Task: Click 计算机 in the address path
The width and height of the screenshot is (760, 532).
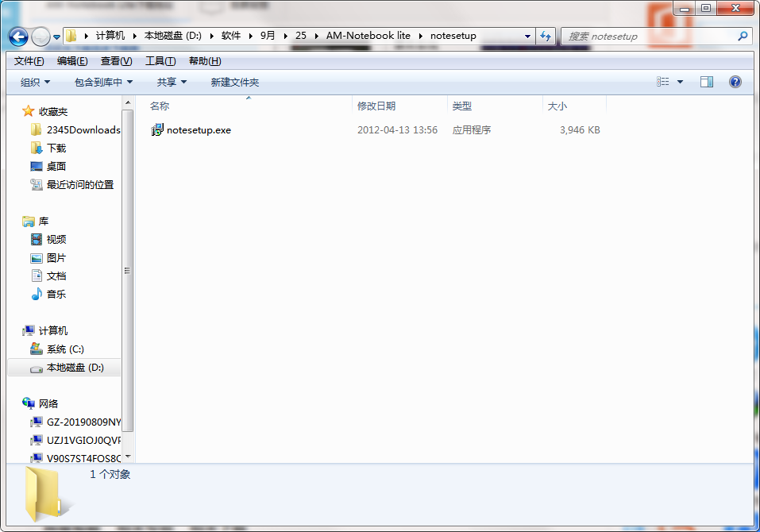Action: tap(110, 36)
